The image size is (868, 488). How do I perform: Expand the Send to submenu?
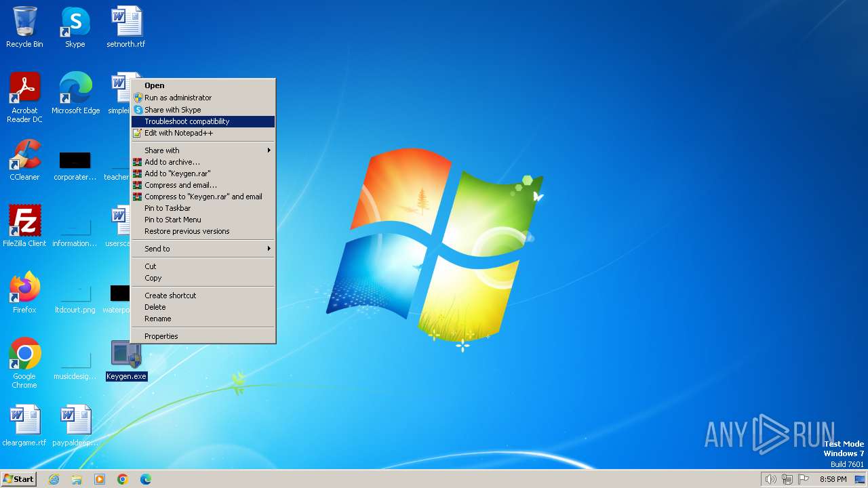point(203,249)
